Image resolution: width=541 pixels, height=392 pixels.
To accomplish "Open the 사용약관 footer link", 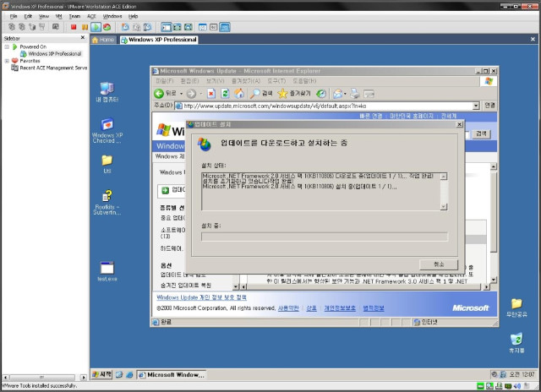I will coord(288,308).
